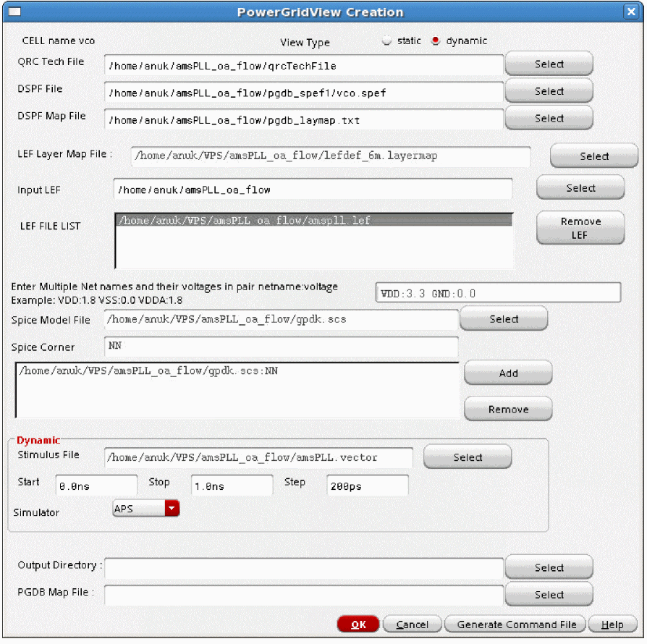Click the Input LEF path field
This screenshot has height=644, width=647.
(313, 190)
